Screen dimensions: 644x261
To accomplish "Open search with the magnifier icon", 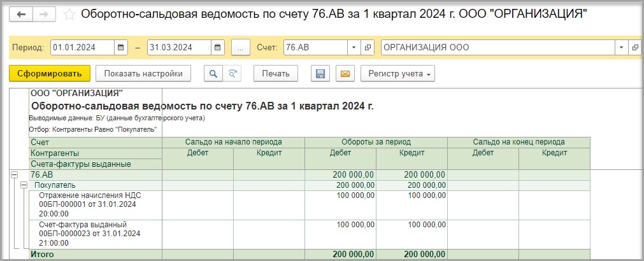I will coord(213,73).
